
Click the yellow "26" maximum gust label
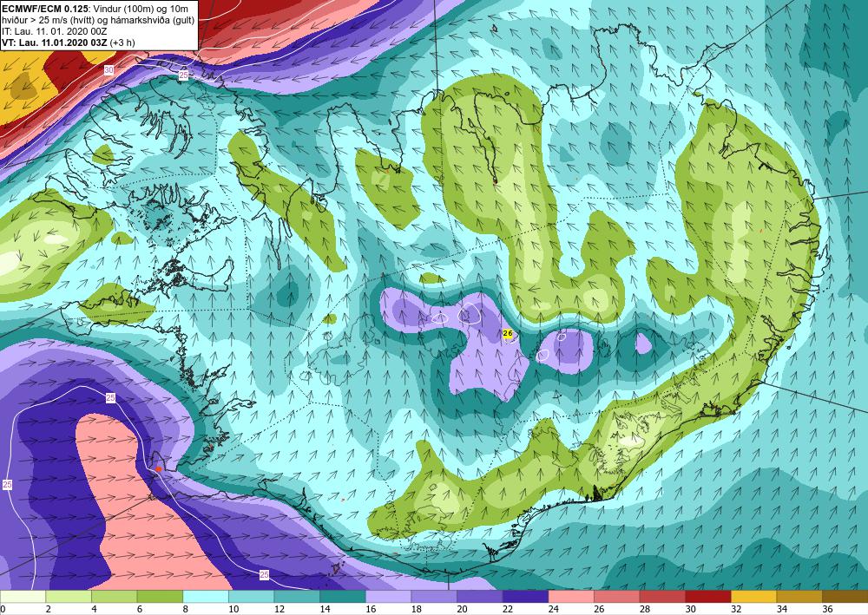[x=508, y=333]
